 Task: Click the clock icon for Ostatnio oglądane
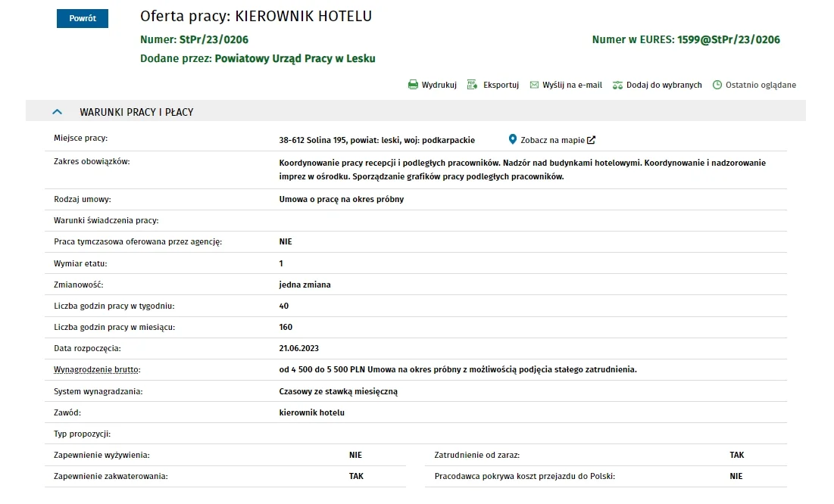(717, 85)
